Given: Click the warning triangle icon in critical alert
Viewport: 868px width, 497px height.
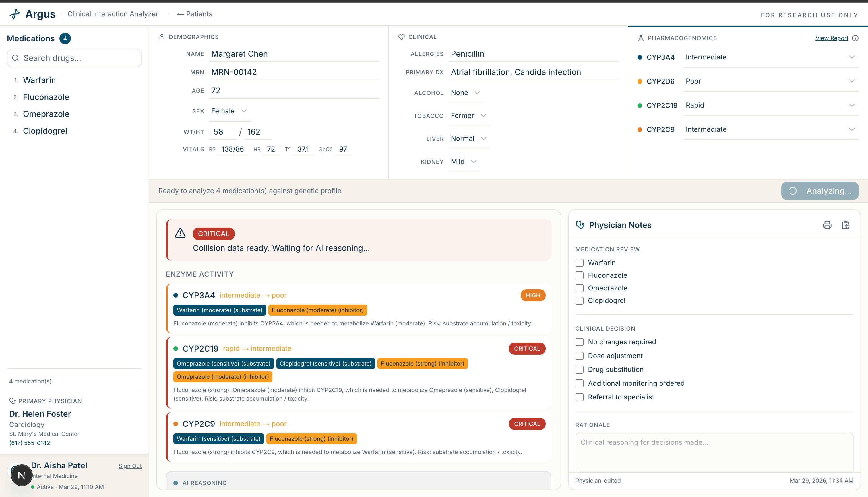Looking at the screenshot, I should coord(180,233).
